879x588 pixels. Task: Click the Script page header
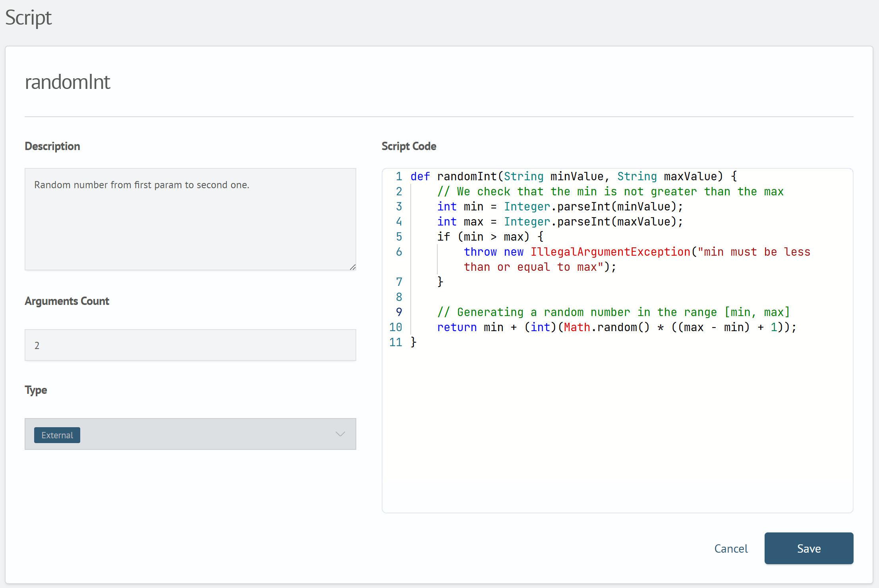pyautogui.click(x=28, y=17)
